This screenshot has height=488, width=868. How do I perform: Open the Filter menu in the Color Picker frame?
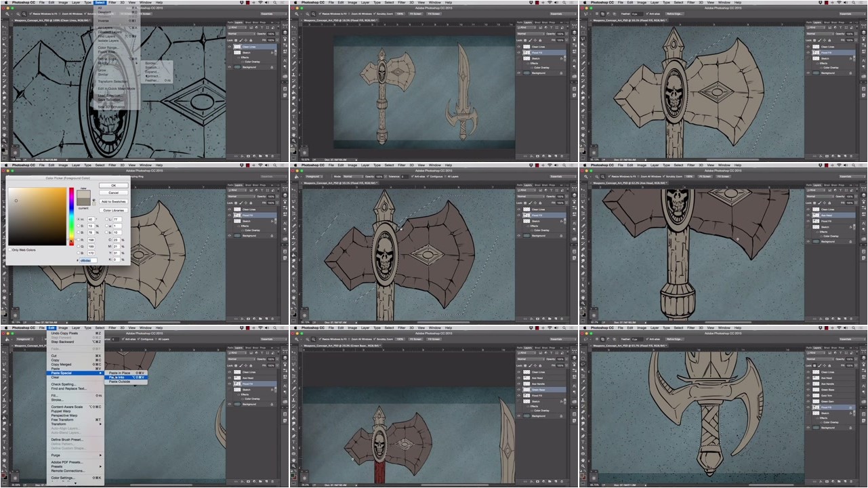[112, 165]
